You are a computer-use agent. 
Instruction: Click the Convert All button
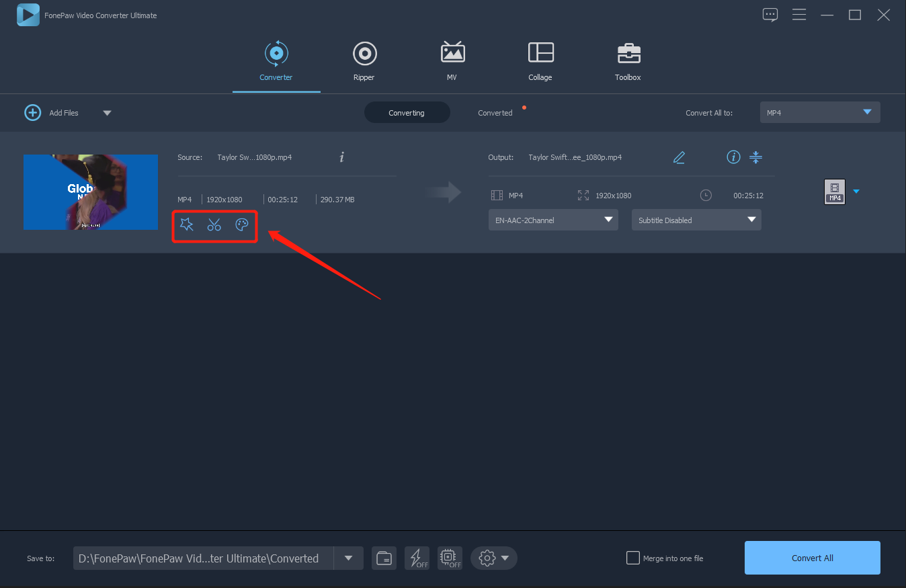813,558
